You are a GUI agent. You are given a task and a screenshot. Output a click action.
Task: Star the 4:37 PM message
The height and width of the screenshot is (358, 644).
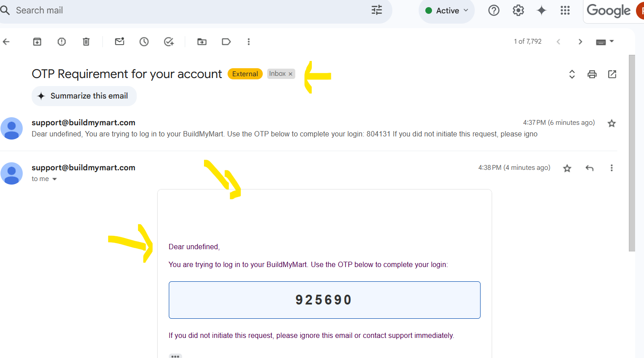pos(611,123)
